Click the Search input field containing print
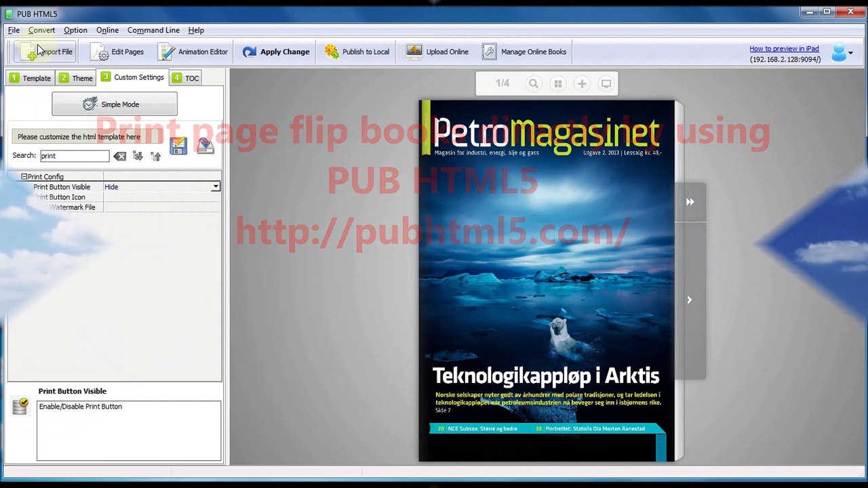The image size is (868, 488). pos(74,156)
